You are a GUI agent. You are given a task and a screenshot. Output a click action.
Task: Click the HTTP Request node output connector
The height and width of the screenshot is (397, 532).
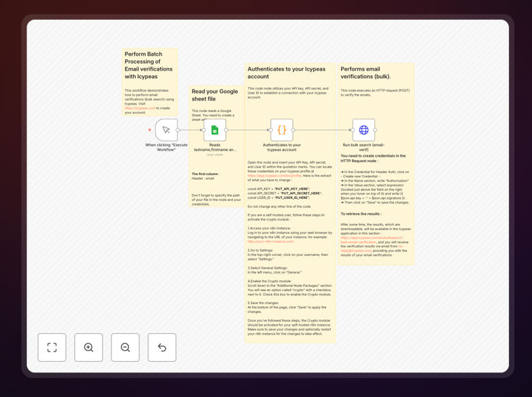click(375, 130)
